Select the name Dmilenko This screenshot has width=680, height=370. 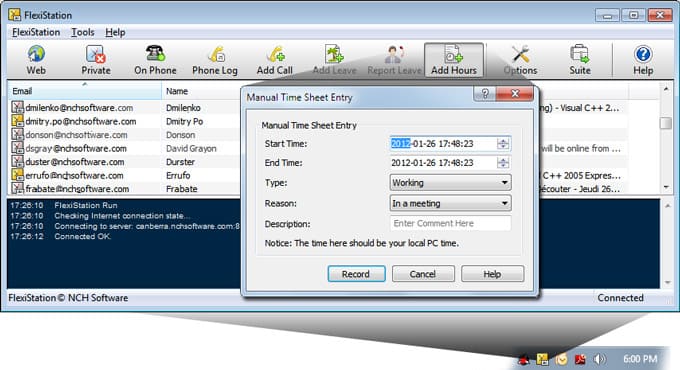(183, 108)
